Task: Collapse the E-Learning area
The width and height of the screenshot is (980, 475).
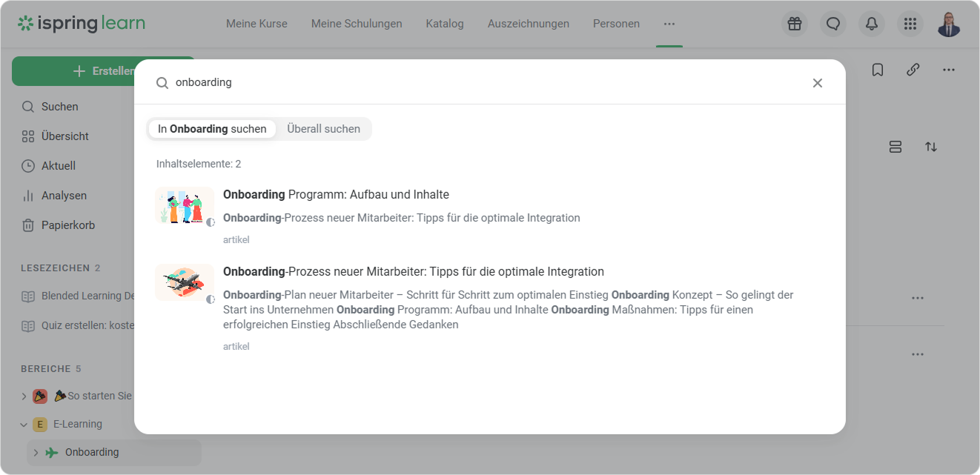Action: [24, 425]
